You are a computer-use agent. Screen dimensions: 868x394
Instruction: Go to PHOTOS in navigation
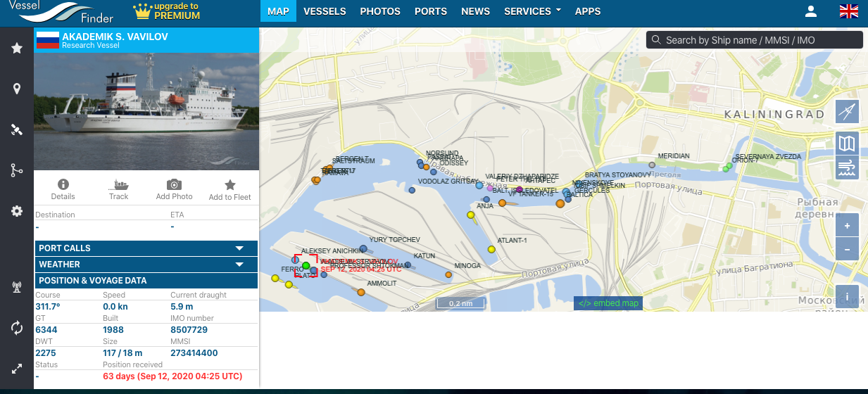click(380, 11)
